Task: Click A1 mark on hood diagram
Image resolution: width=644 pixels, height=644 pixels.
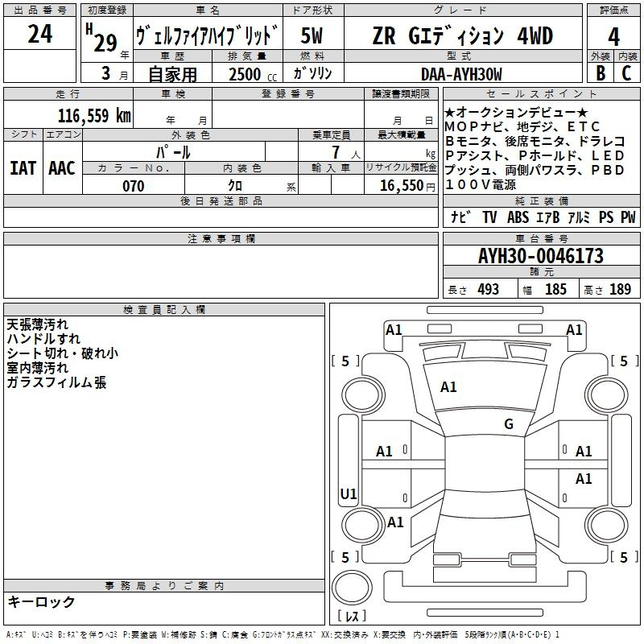Action: point(448,387)
